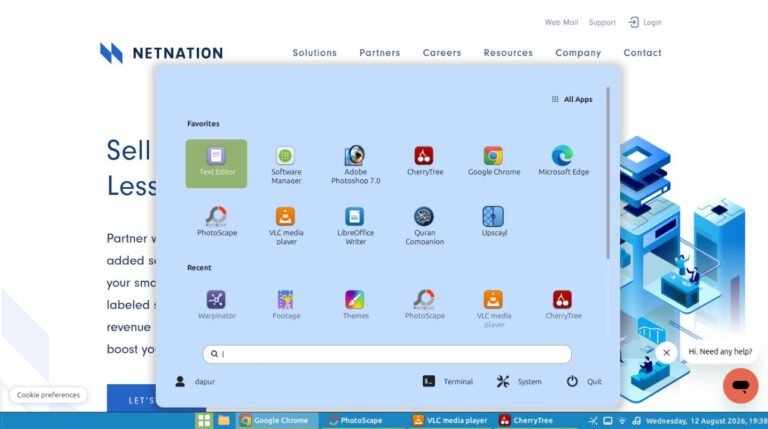Launch VLC media player from Favorites

click(x=286, y=225)
